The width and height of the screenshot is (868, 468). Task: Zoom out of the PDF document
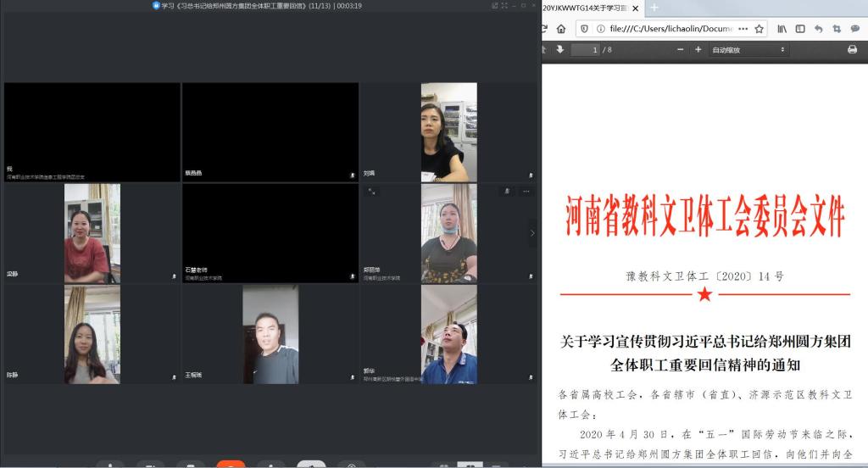click(681, 49)
